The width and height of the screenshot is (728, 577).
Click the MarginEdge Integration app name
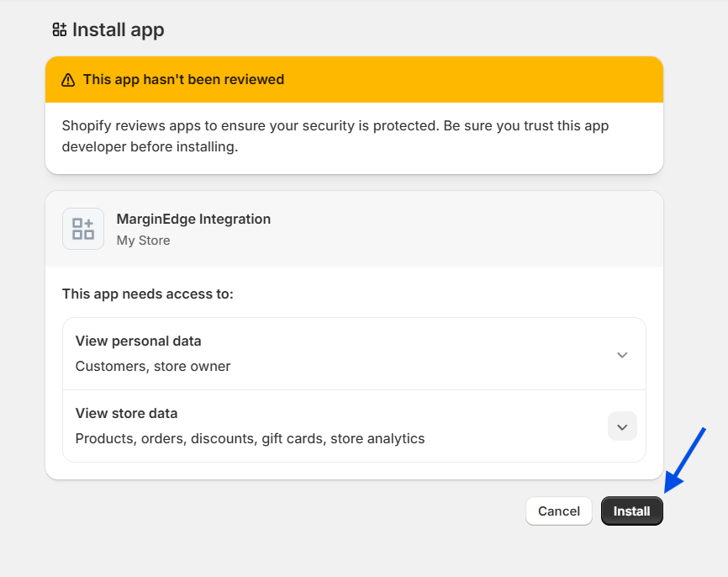click(193, 219)
